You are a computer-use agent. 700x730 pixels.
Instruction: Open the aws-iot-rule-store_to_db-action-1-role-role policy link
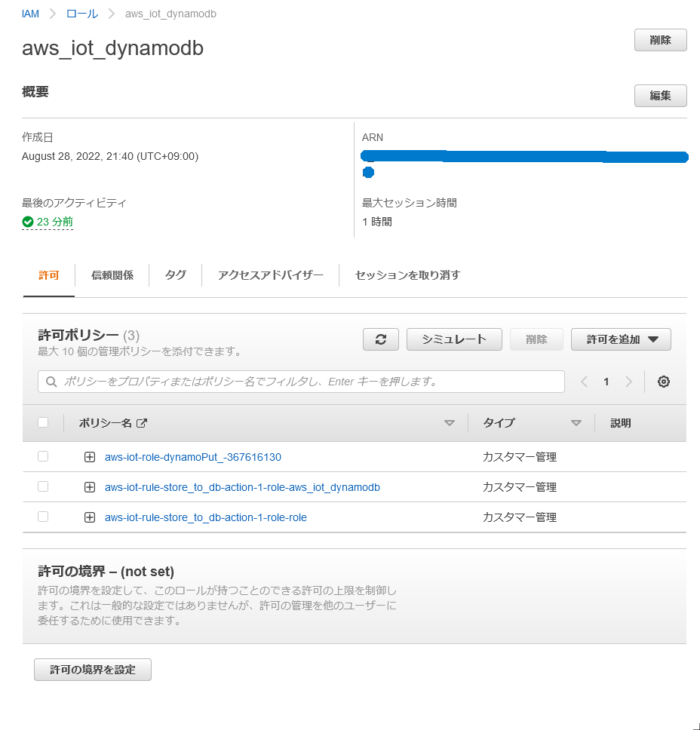(206, 517)
